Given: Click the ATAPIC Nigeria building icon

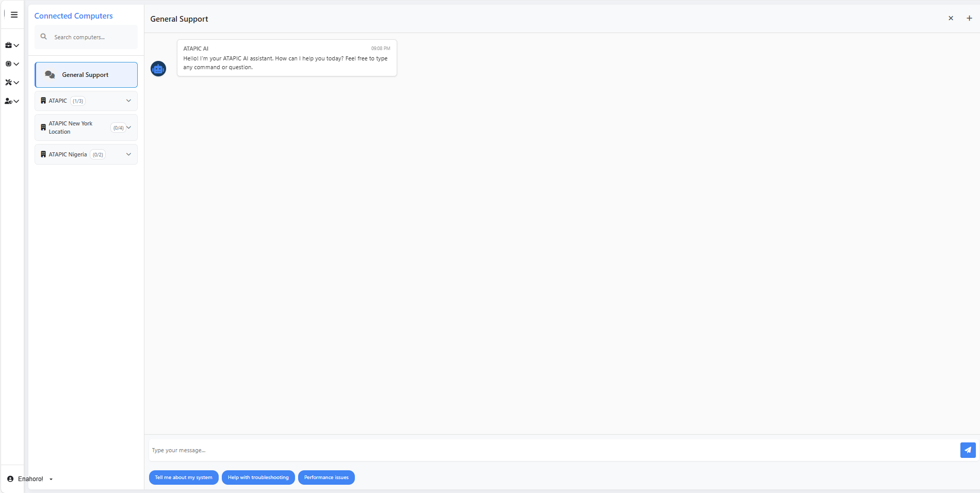Looking at the screenshot, I should click(x=43, y=154).
